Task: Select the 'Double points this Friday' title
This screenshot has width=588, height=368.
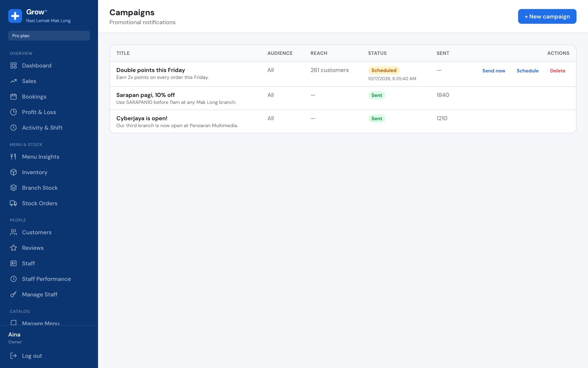Action: [x=151, y=70]
